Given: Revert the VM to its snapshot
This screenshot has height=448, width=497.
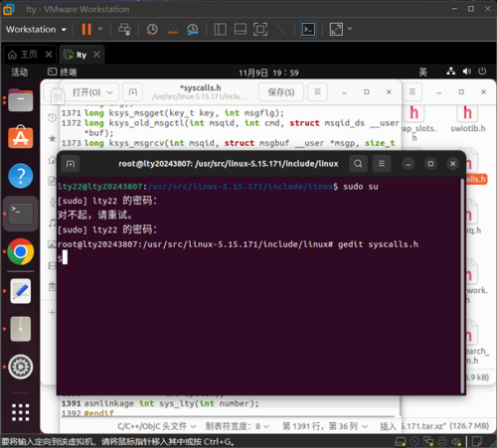Looking at the screenshot, I should point(172,29).
